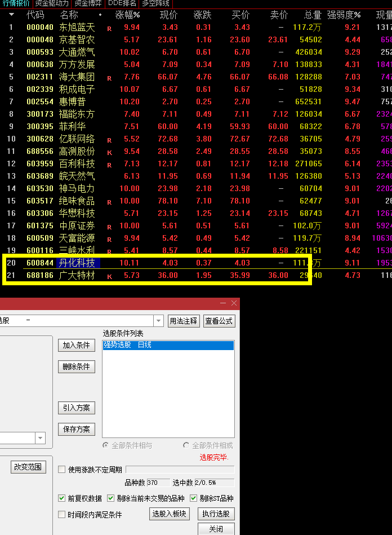392x535 pixels.
Task: Click the 品种数 field showing 370
Action: tap(158, 483)
